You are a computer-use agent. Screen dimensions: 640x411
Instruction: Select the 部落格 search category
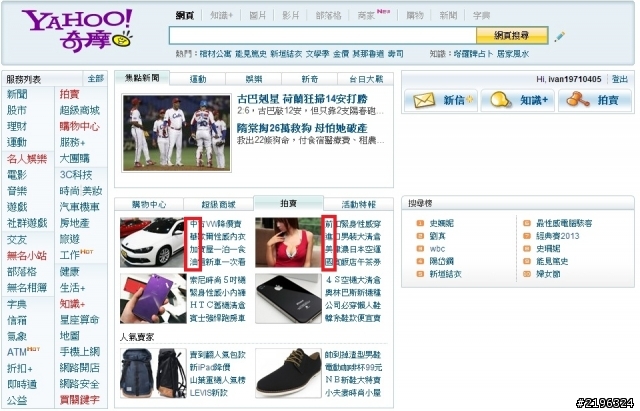point(328,16)
